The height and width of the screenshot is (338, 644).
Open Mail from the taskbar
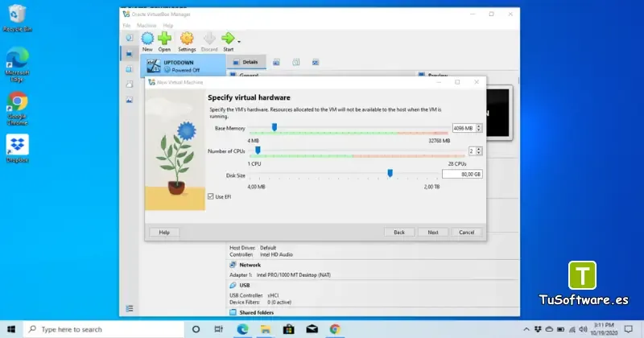(312, 329)
